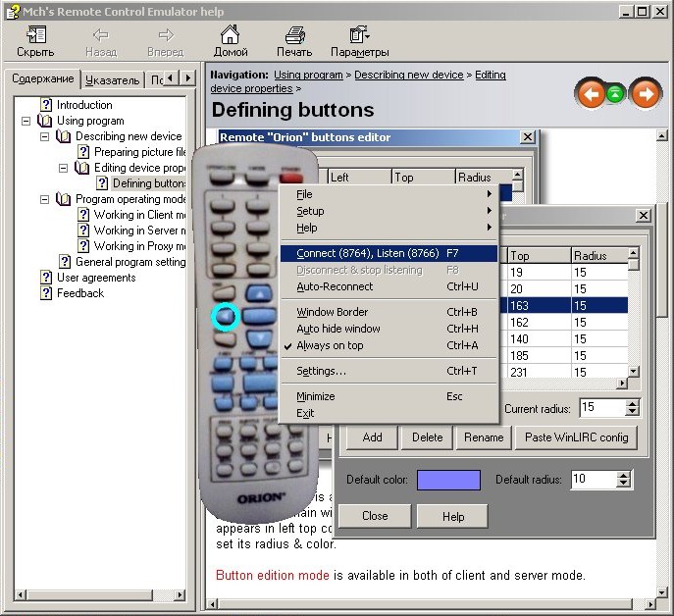Image resolution: width=674 pixels, height=616 pixels.
Task: Click the Печать (Print) toolbar icon
Action: [294, 34]
